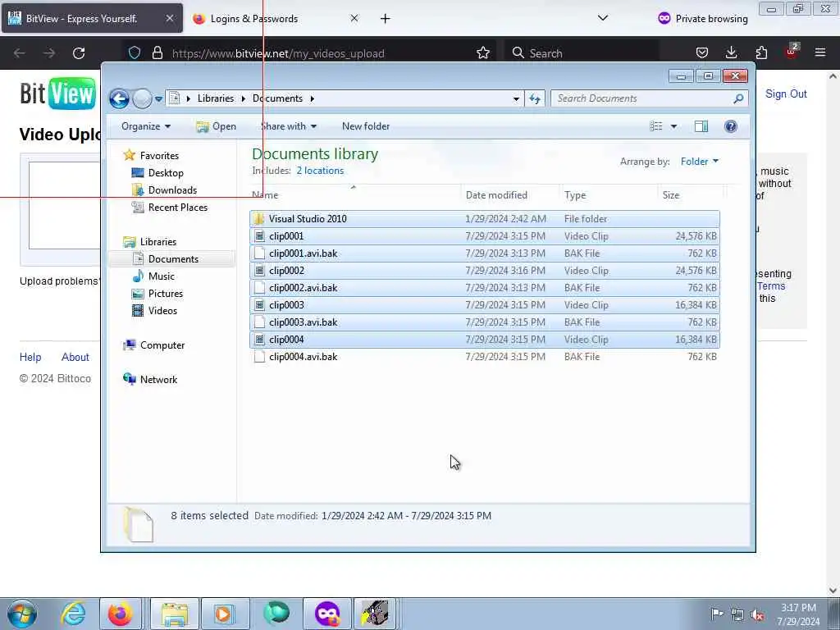This screenshot has height=630, width=840.
Task: Select the clip0001 video file icon
Action: 259,236
